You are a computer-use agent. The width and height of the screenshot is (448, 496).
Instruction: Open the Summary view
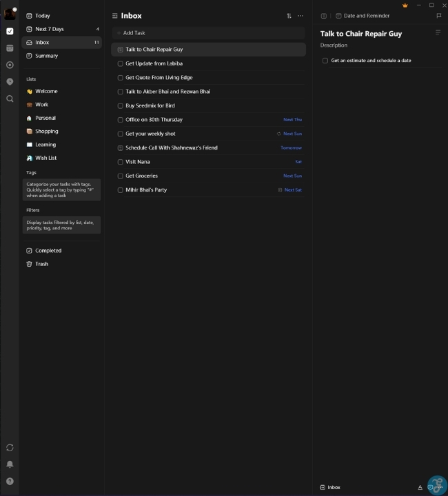point(62,56)
